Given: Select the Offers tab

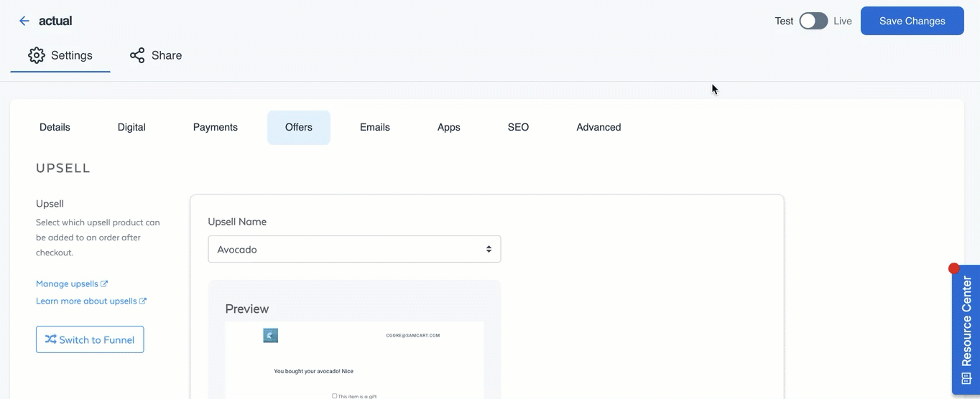Looking at the screenshot, I should click(x=299, y=127).
